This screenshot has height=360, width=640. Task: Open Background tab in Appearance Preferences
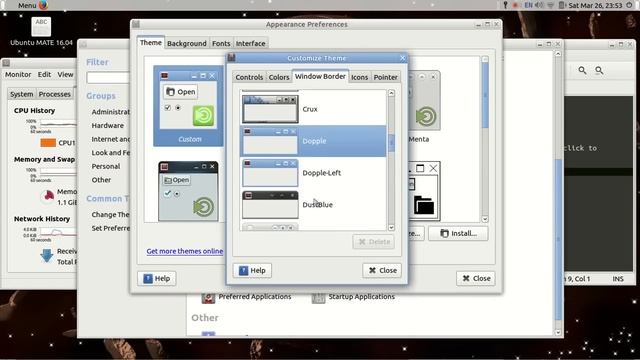coord(187,43)
